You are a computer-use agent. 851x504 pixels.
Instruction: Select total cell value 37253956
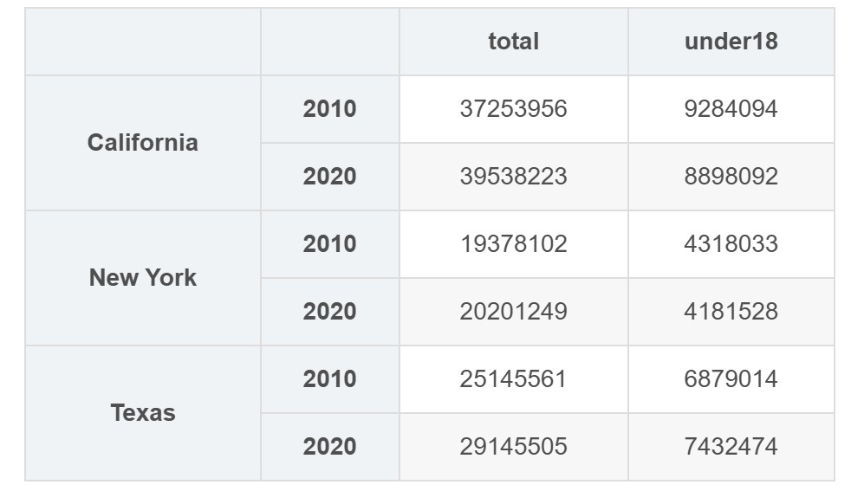coord(514,109)
